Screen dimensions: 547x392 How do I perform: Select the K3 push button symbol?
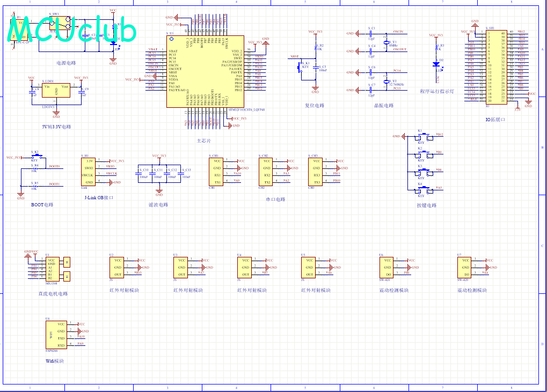[424, 173]
